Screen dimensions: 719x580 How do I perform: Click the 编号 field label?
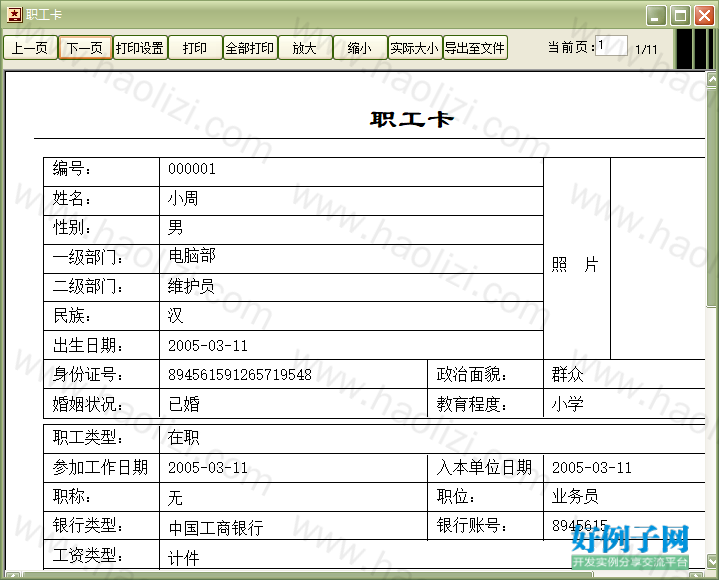pyautogui.click(x=72, y=169)
